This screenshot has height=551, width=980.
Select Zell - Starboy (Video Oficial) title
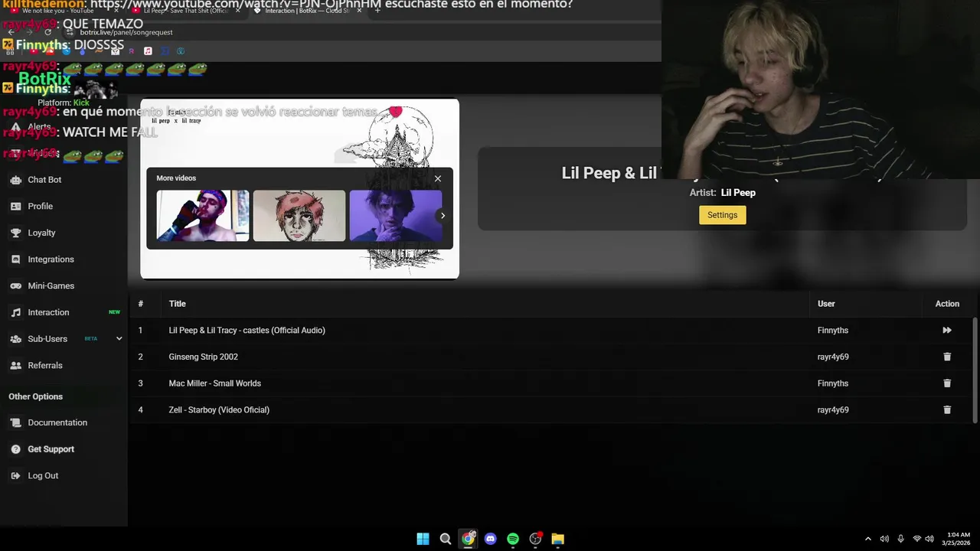point(219,410)
